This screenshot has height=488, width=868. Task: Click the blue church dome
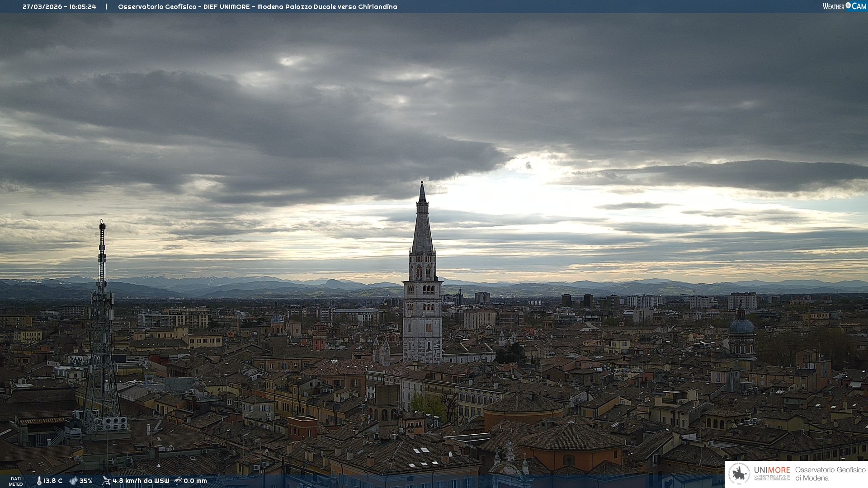[741, 325]
